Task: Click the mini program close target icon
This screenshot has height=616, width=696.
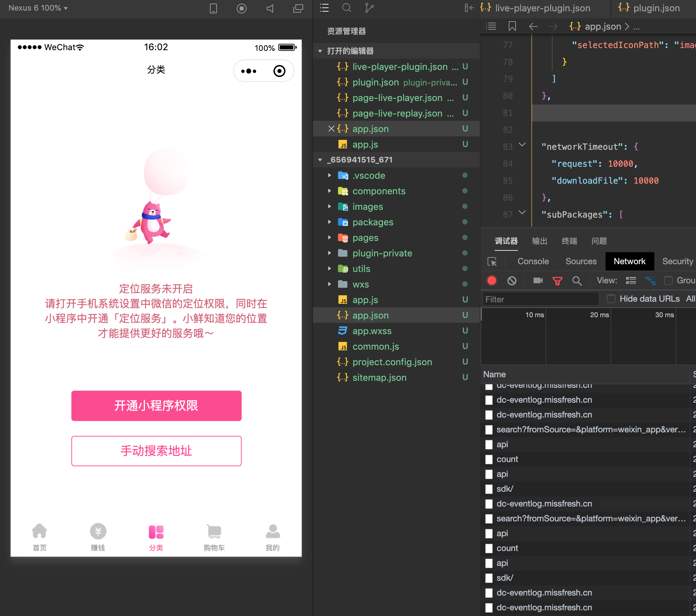Action: [x=279, y=71]
